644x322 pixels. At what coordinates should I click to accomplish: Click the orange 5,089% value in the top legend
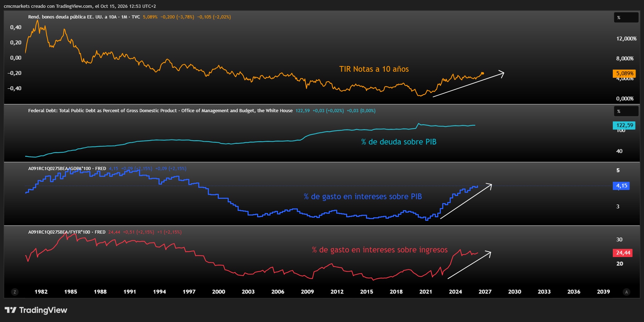click(x=150, y=17)
